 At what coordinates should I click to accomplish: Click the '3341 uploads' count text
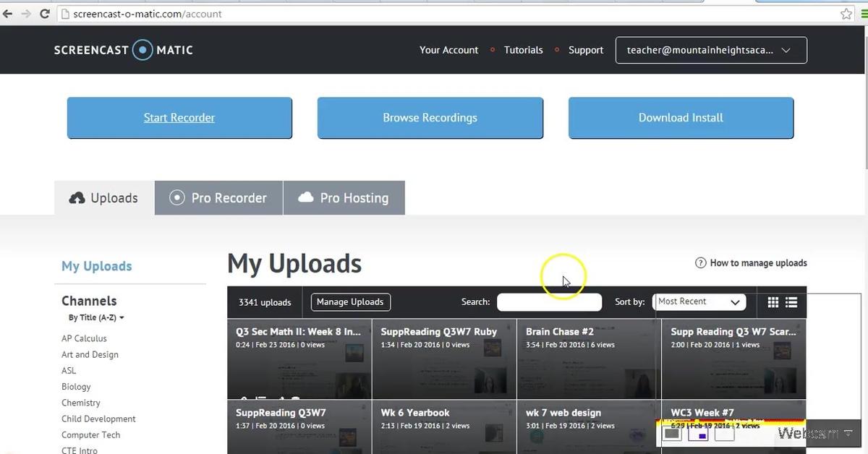[265, 302]
